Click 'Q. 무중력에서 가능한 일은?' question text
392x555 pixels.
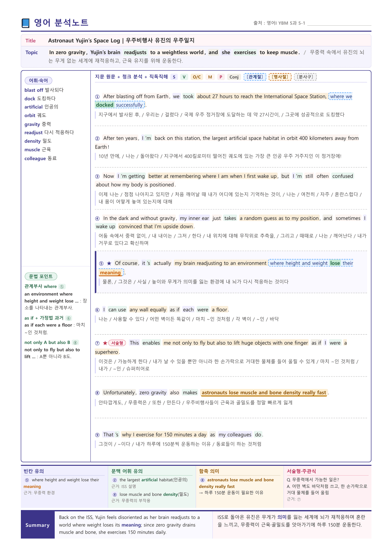coord(313,480)
